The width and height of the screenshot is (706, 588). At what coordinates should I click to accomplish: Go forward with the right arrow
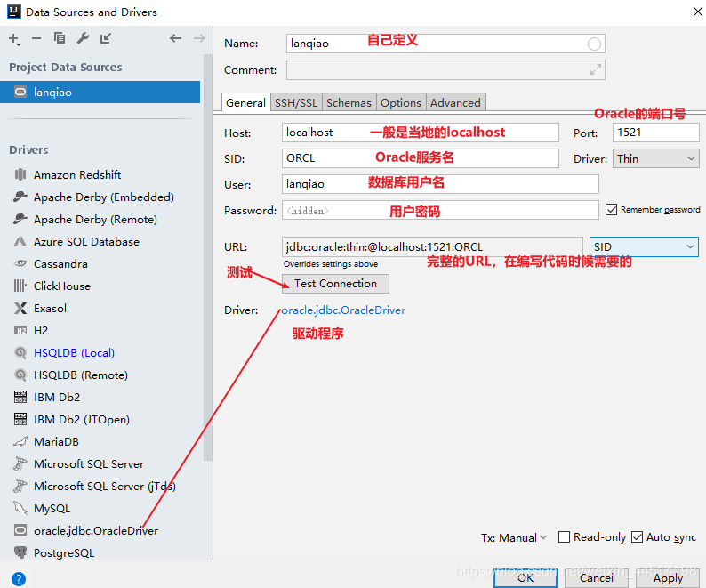coord(199,38)
